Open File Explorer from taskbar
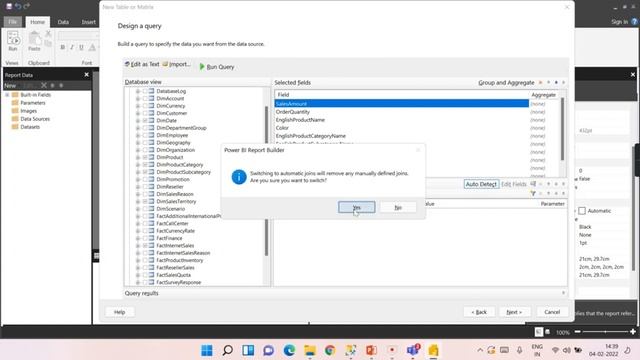 click(310, 350)
